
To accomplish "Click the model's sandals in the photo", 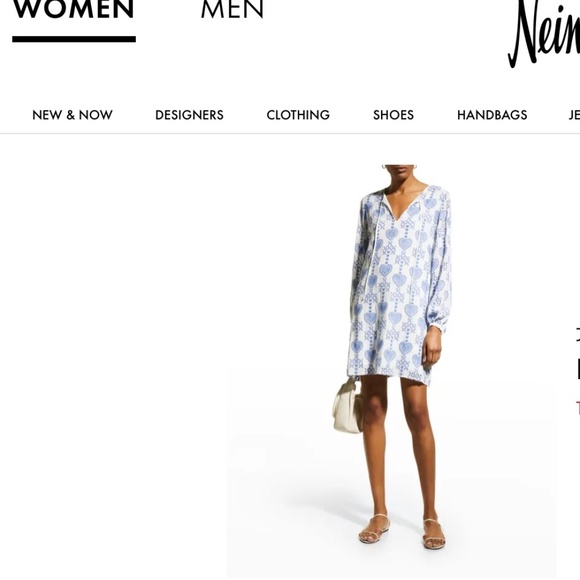I will click(x=402, y=531).
